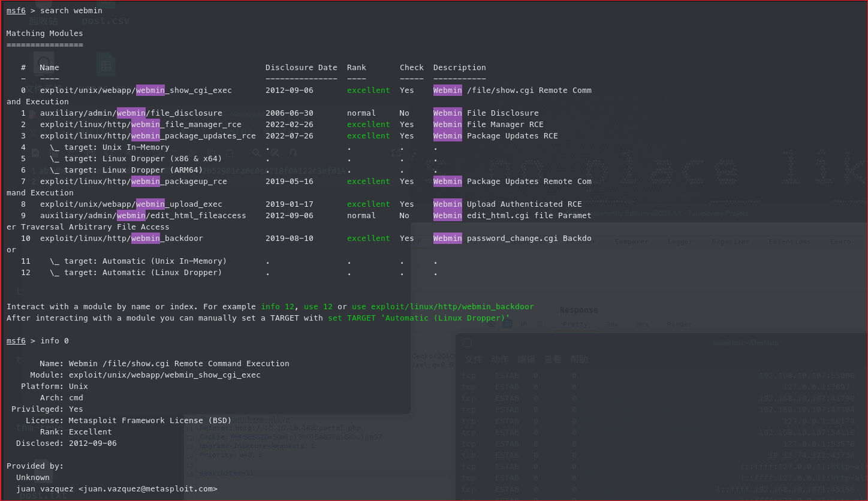This screenshot has width=868, height=501.
Task: Click 'normal' rank of edit_html_fileaccess row
Action: 361,215
